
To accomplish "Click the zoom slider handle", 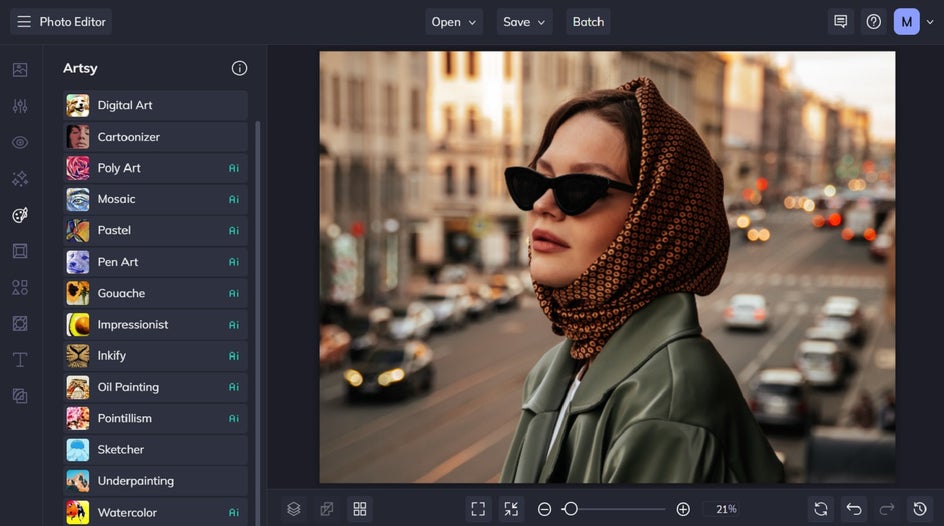I will 570,509.
